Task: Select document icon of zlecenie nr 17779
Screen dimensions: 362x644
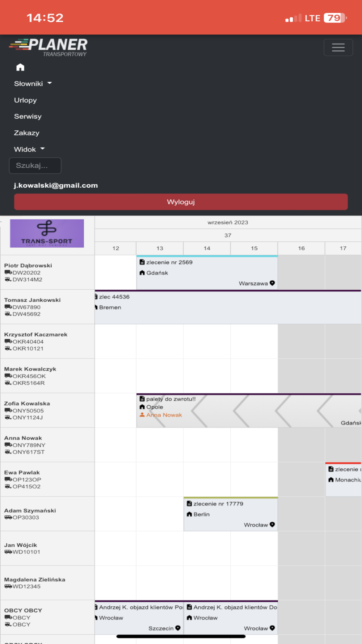Action: click(189, 503)
